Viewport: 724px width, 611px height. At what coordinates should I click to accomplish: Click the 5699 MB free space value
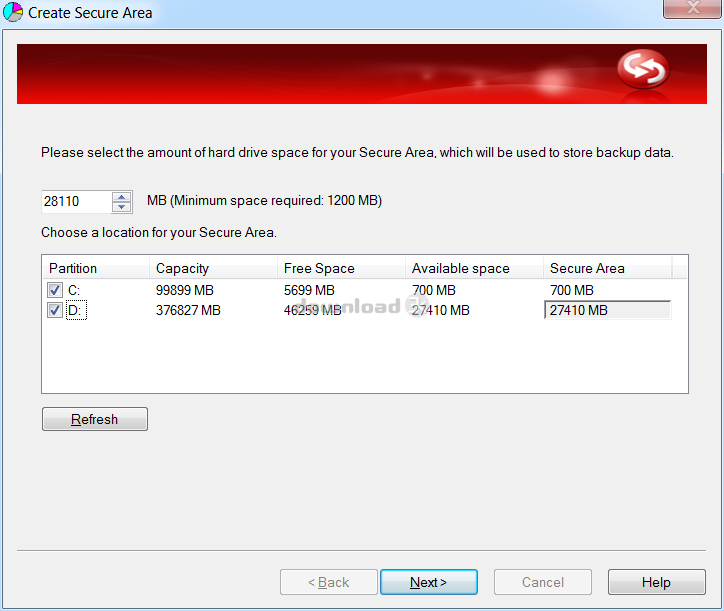tap(309, 290)
